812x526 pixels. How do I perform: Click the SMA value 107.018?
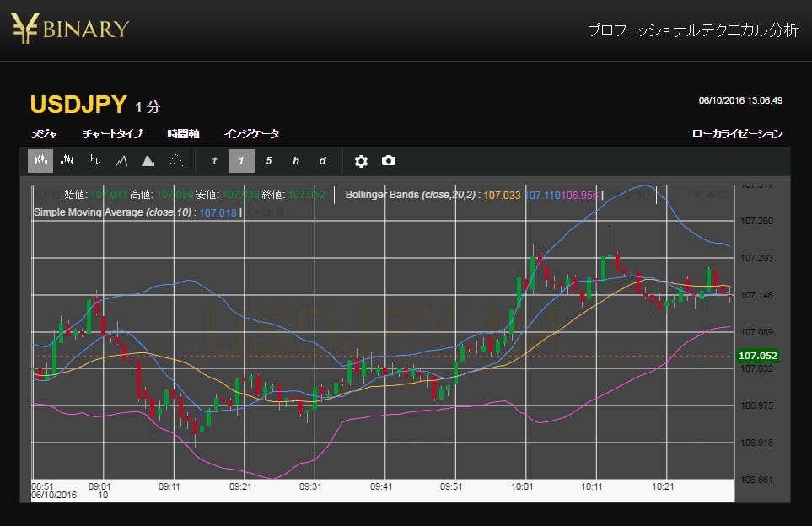[x=218, y=212]
